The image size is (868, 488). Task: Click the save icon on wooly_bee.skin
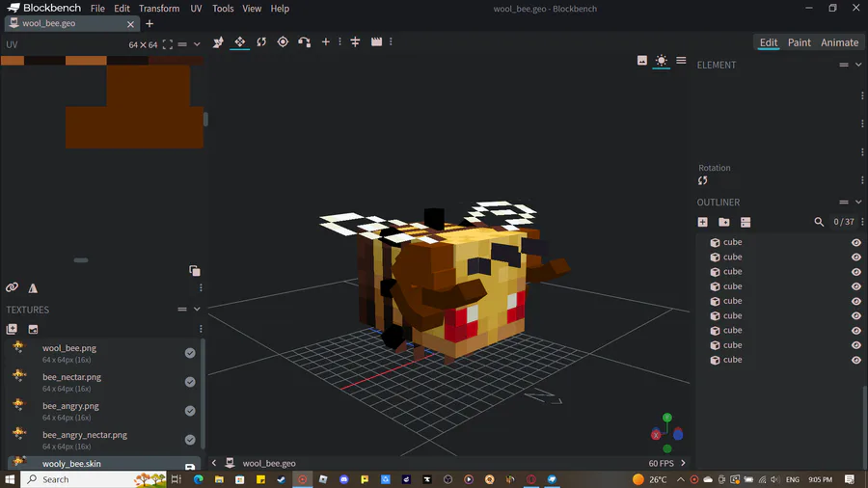pos(190,467)
